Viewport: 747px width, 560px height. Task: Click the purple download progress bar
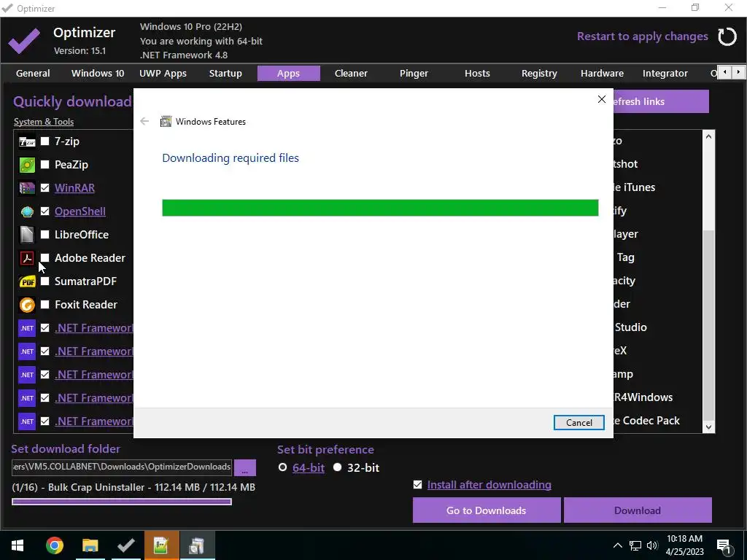(x=122, y=502)
